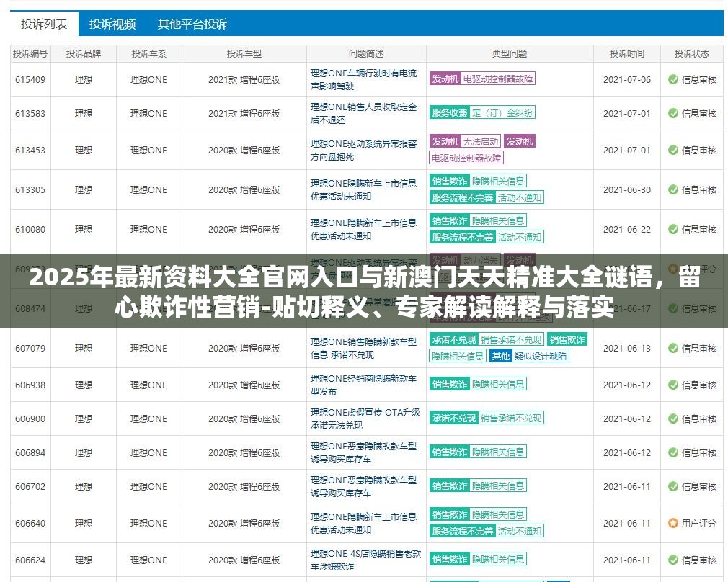Click the orange star icon in row 606640
The width and height of the screenshot is (728, 582).
click(x=672, y=523)
